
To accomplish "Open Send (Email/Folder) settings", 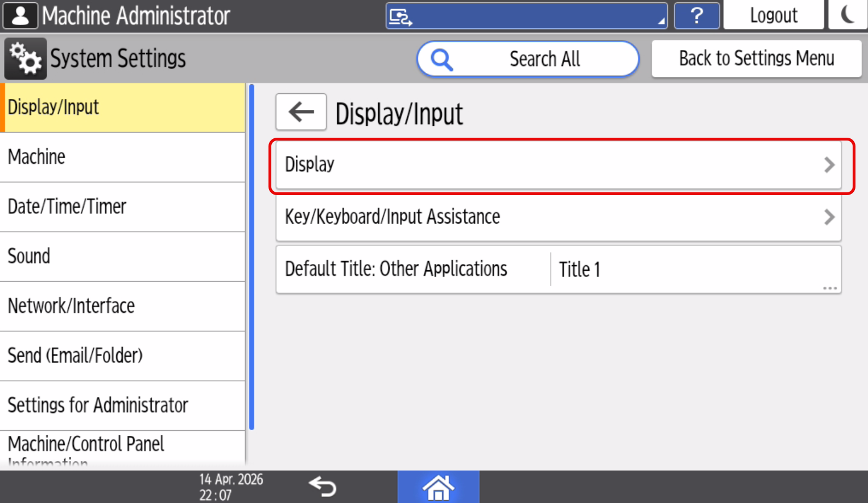I will [x=122, y=356].
